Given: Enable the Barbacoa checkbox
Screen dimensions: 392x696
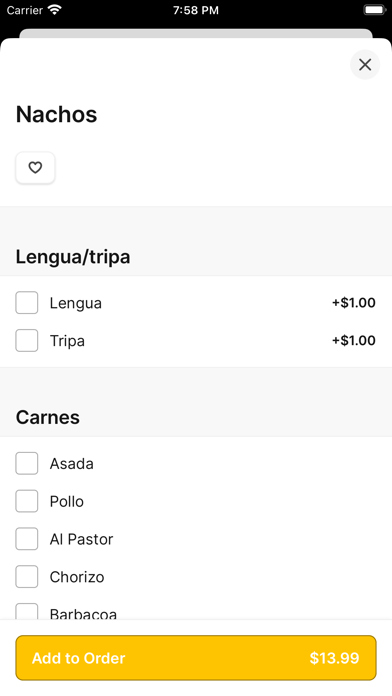Looking at the screenshot, I should tap(27, 612).
